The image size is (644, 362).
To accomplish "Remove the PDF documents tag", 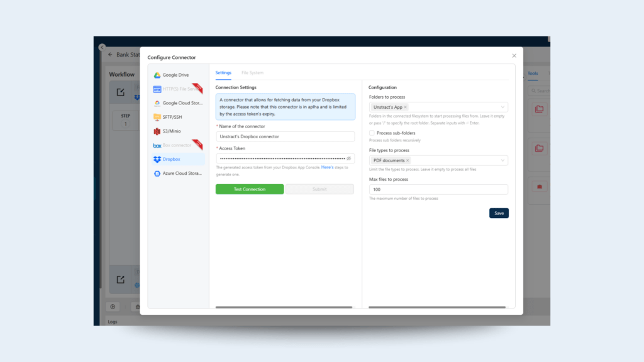I will click(x=408, y=161).
